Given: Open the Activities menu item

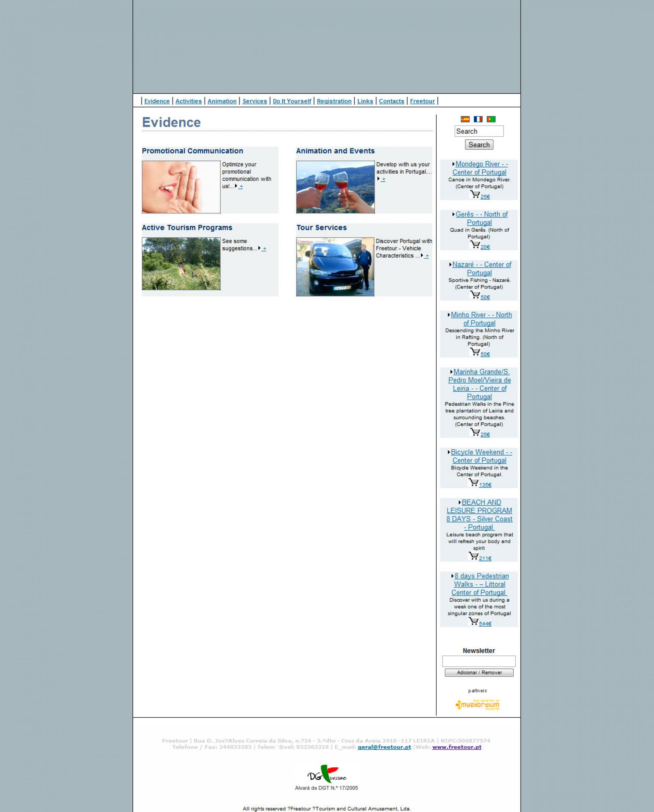Looking at the screenshot, I should [188, 101].
